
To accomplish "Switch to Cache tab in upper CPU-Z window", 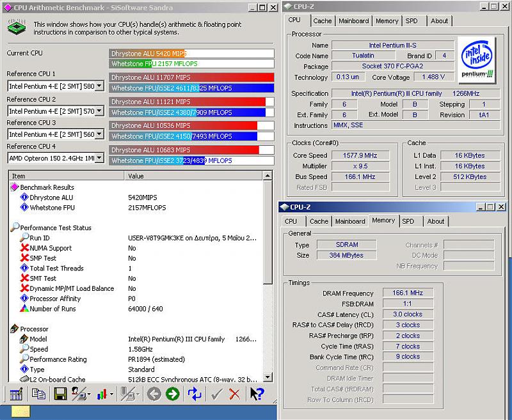I will (323, 21).
